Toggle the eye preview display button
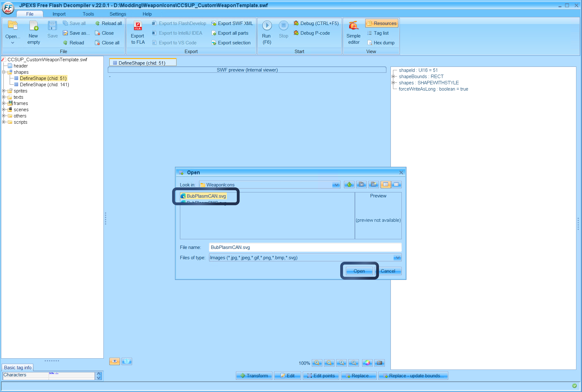582x392 pixels. 114,361
